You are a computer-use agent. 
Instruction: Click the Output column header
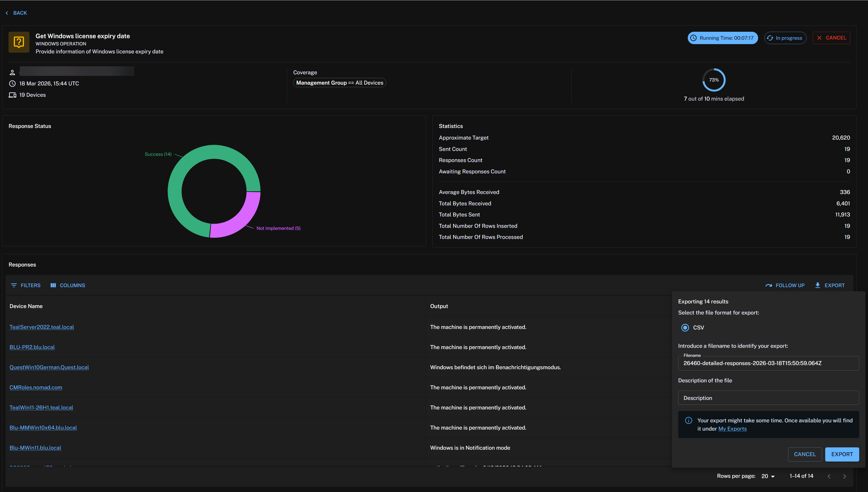pyautogui.click(x=439, y=306)
